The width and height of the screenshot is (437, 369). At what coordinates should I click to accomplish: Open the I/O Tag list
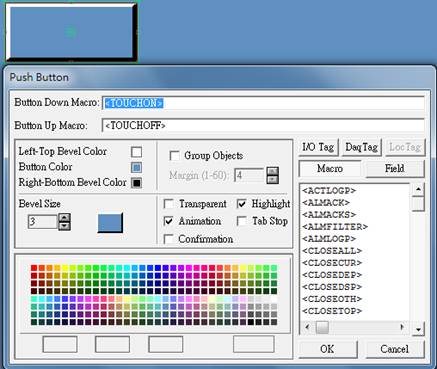(318, 147)
